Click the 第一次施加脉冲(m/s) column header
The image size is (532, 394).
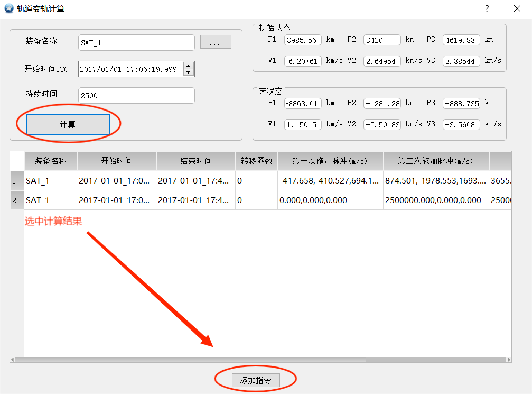pos(331,161)
